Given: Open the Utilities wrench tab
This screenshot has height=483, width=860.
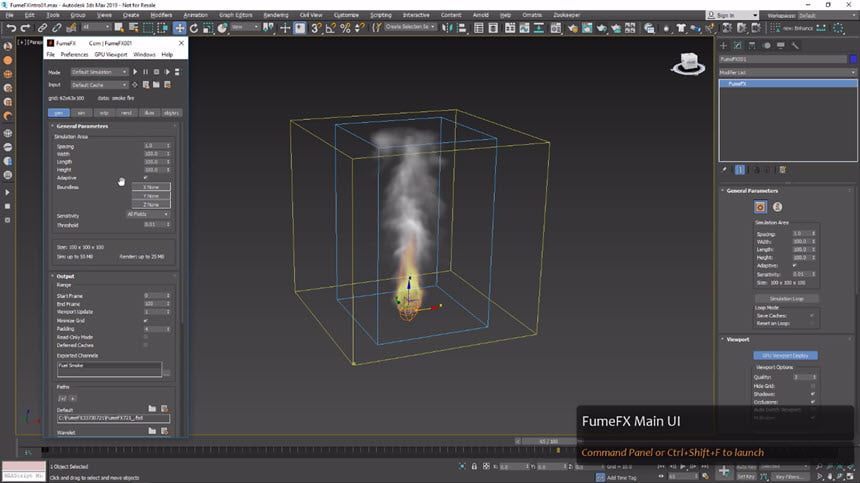Looking at the screenshot, I should pyautogui.click(x=795, y=46).
